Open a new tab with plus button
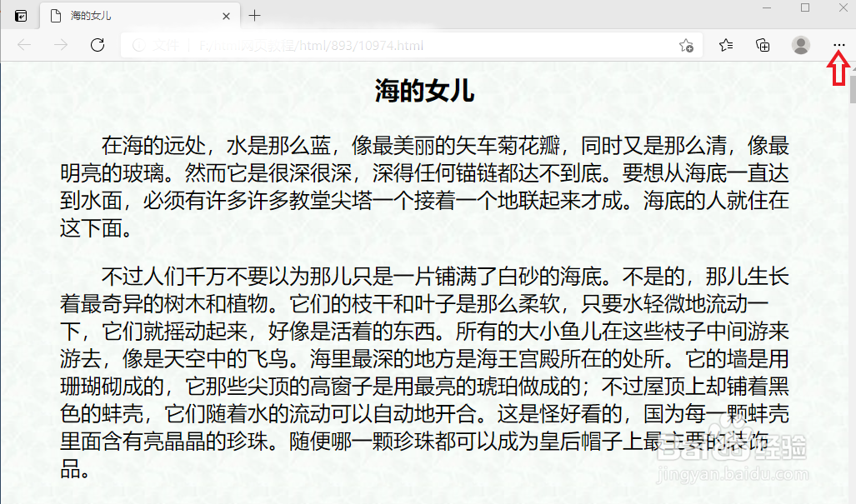856x504 pixels. pos(254,16)
